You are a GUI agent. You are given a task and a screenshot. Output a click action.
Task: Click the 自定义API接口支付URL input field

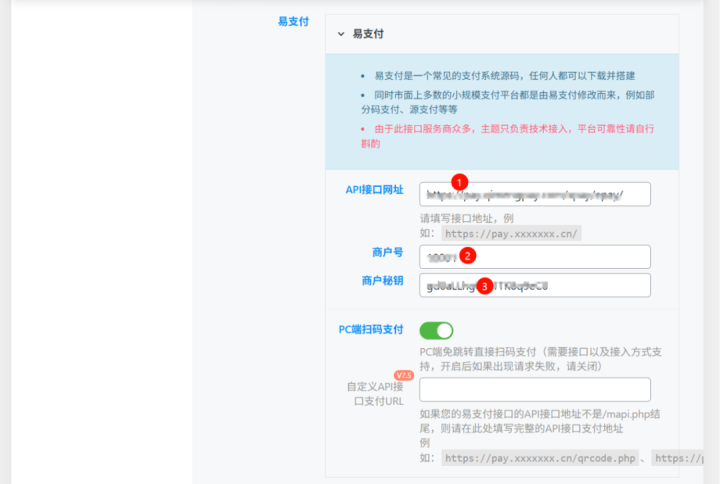[534, 389]
